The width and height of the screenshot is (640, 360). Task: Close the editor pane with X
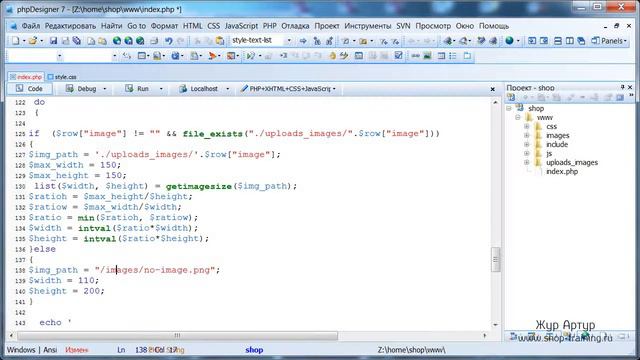click(492, 89)
